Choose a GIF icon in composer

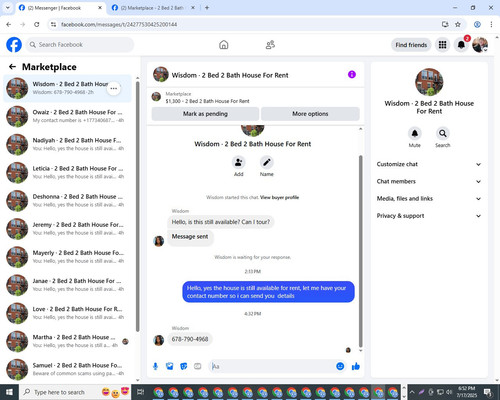(x=198, y=366)
